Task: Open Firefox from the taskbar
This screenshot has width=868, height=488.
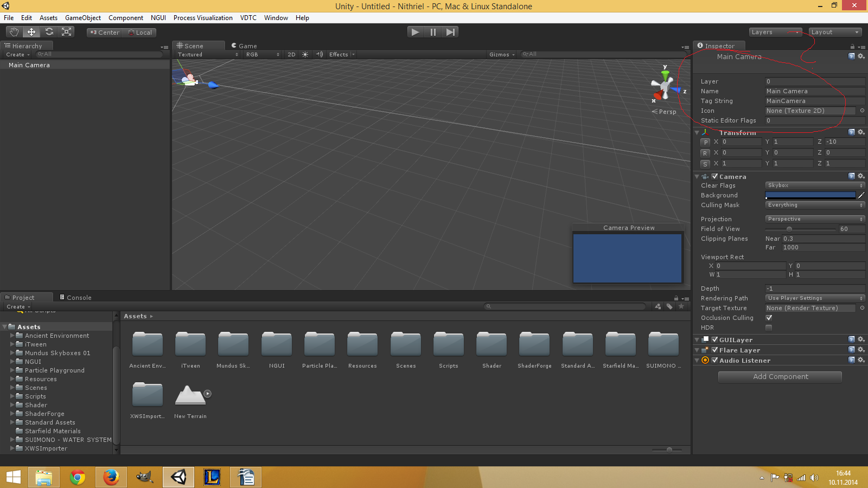Action: pyautogui.click(x=111, y=477)
